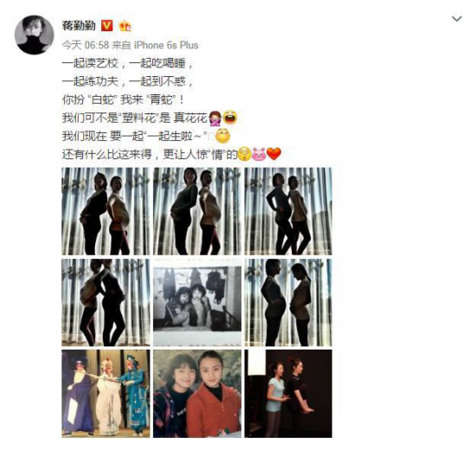Open the post options chevron menu
This screenshot has width=476, height=450.
pyautogui.click(x=457, y=19)
